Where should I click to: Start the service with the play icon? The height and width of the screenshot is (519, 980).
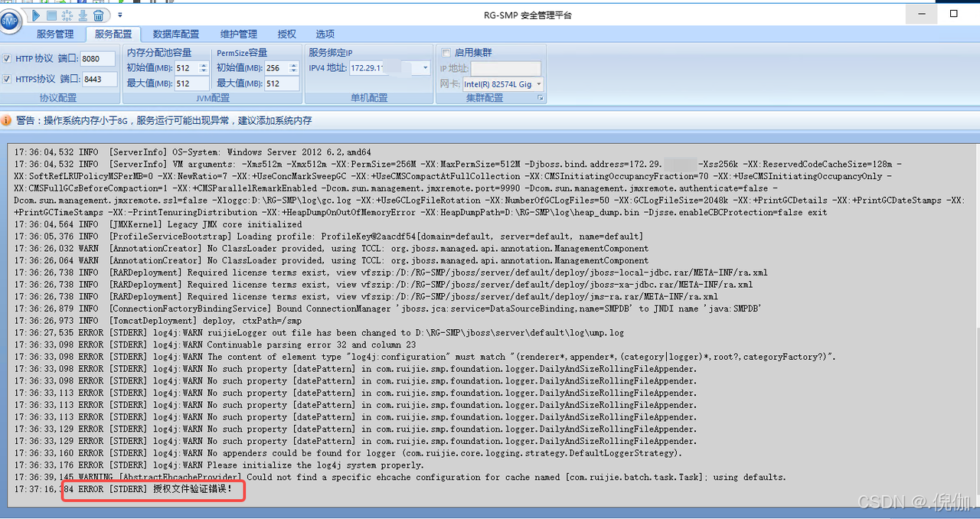click(x=35, y=15)
